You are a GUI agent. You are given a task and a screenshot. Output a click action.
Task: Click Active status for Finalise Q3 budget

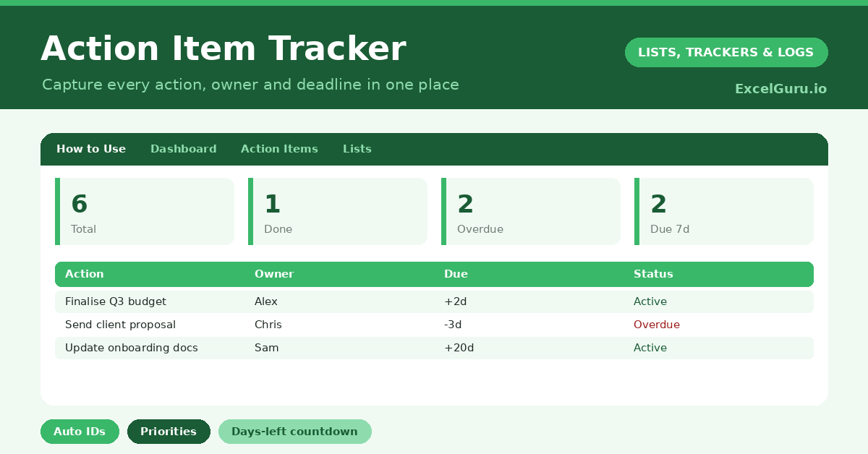[x=650, y=301]
